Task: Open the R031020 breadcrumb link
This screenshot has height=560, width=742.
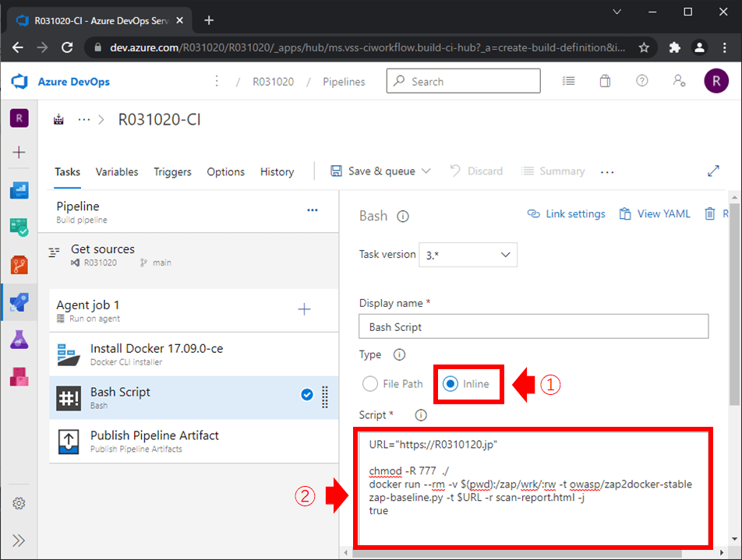Action: click(x=273, y=82)
